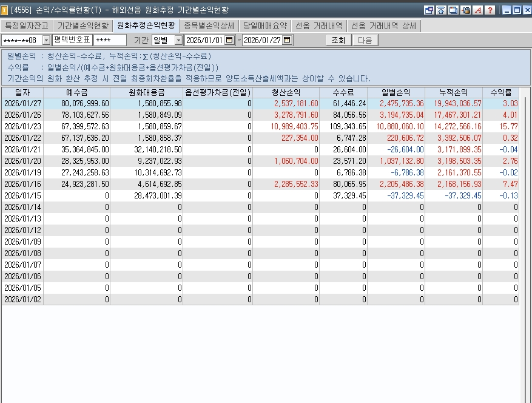
Task: Click the 일별손익 column header
Action: (x=396, y=92)
